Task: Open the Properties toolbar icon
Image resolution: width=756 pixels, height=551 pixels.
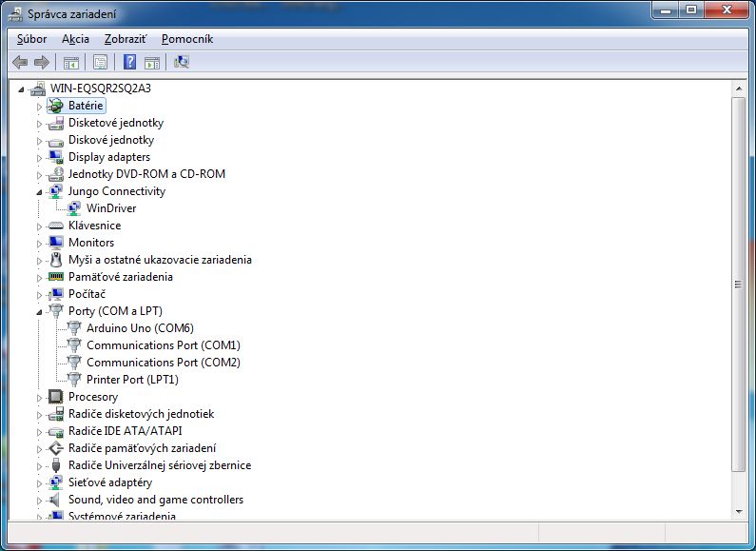Action: pos(100,62)
